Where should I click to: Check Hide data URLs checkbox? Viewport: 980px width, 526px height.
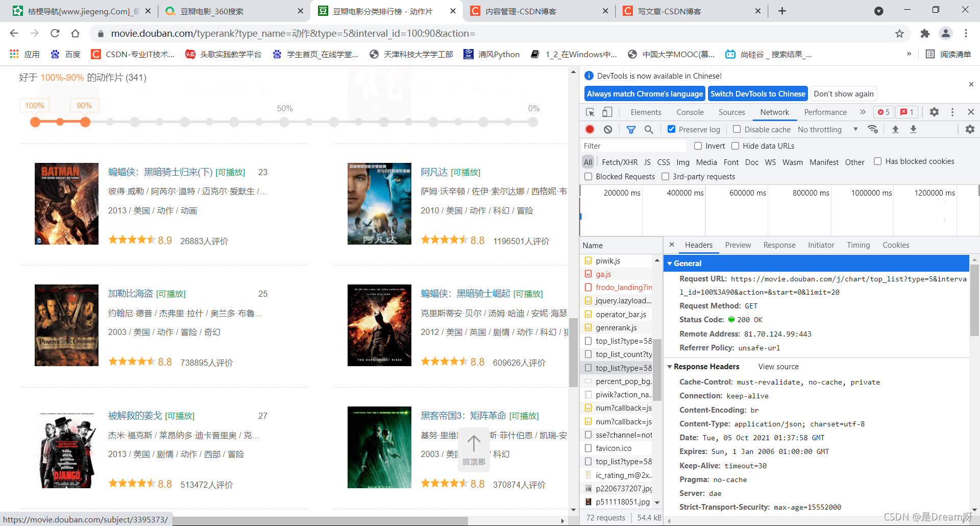tap(735, 146)
